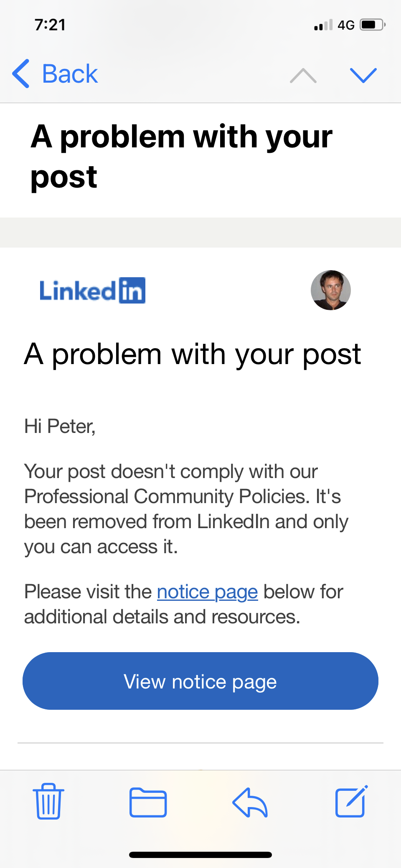Compose a new email with the pencil icon
Viewport: 401px width, 868px height.
(x=351, y=801)
